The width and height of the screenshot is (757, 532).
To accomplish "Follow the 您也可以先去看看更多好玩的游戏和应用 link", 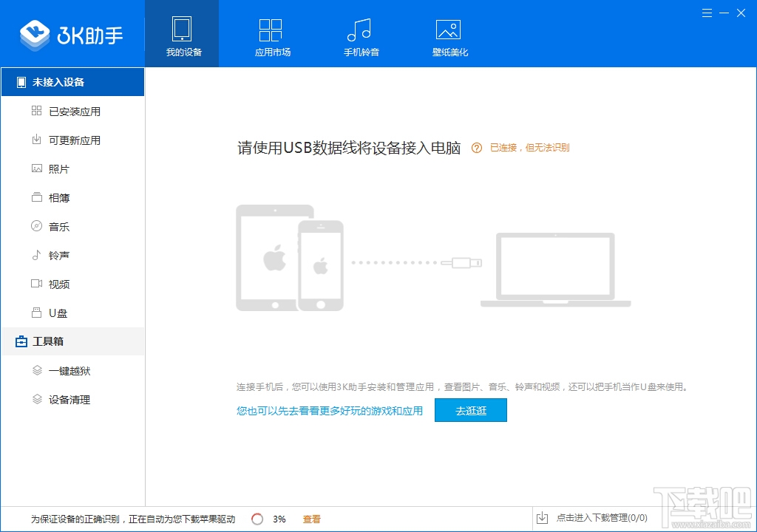I will tap(330, 411).
